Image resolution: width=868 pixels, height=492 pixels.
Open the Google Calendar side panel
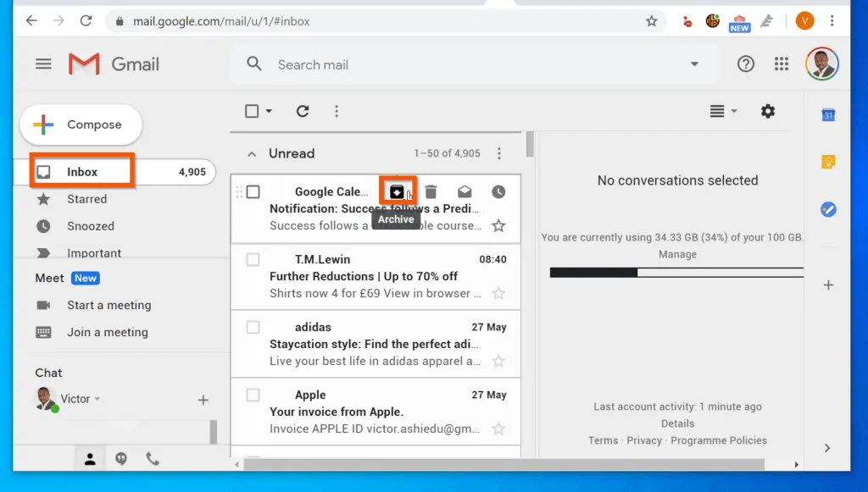pyautogui.click(x=828, y=114)
